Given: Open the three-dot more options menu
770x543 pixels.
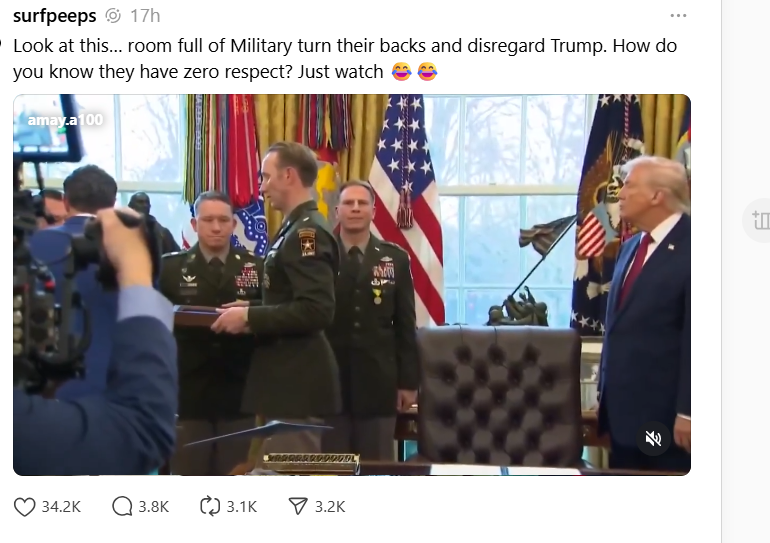Looking at the screenshot, I should pos(678,16).
